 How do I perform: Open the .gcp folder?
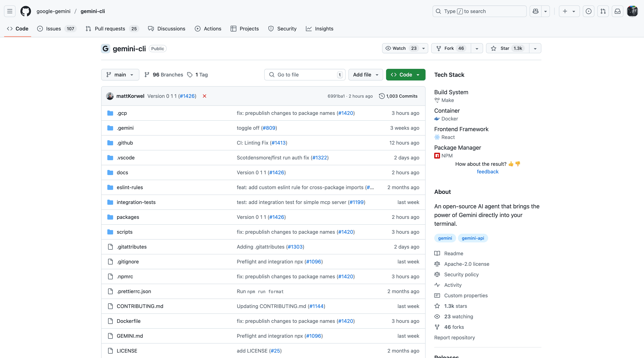122,113
